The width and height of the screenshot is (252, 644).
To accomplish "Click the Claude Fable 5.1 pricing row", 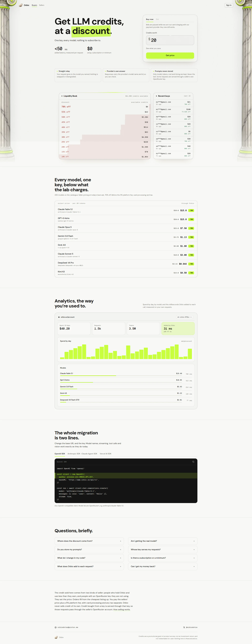I will click(x=126, y=211).
